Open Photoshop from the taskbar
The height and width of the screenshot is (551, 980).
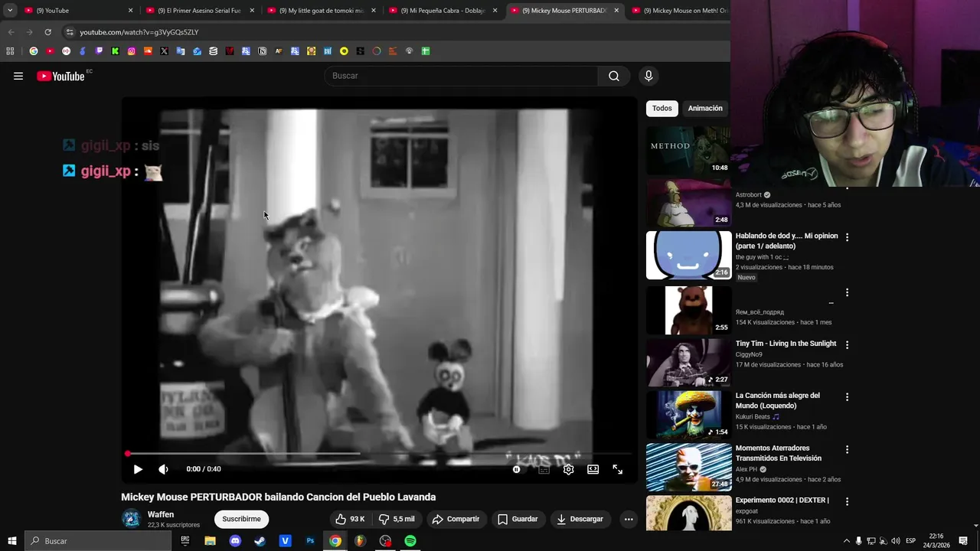pyautogui.click(x=310, y=541)
